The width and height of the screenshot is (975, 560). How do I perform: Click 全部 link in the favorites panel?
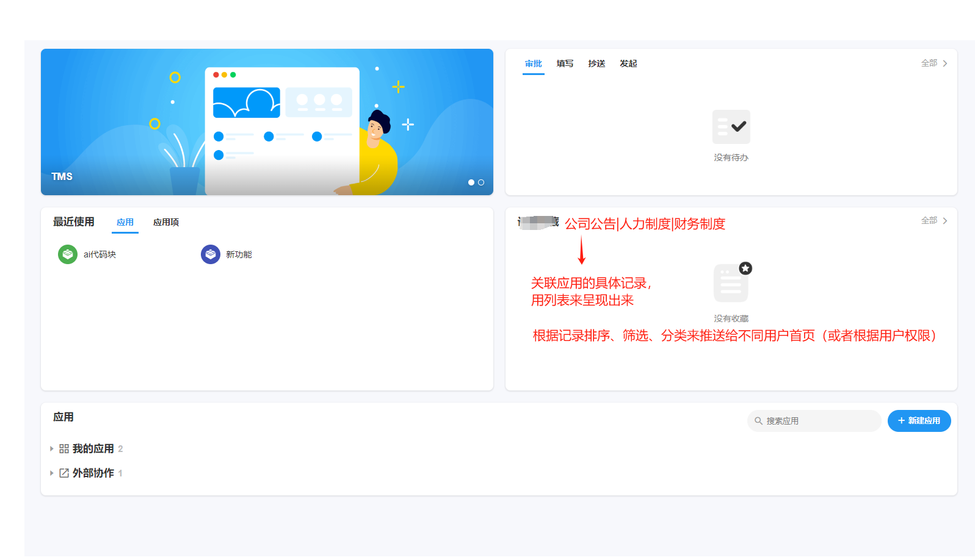point(929,221)
